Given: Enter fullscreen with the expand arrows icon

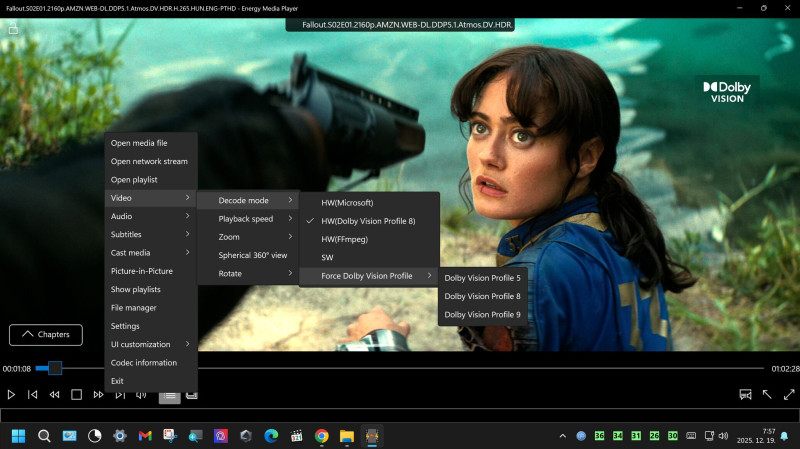Looking at the screenshot, I should 789,394.
